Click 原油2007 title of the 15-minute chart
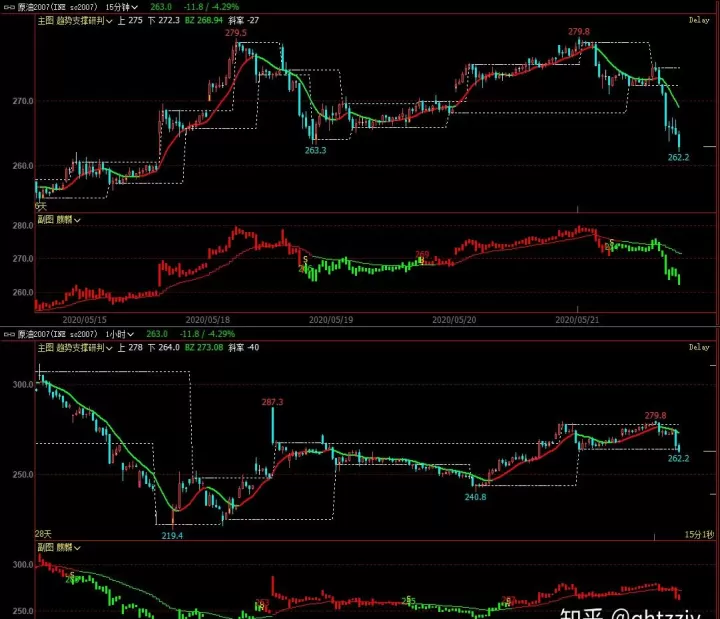This screenshot has height=619, width=720. click(x=57, y=7)
